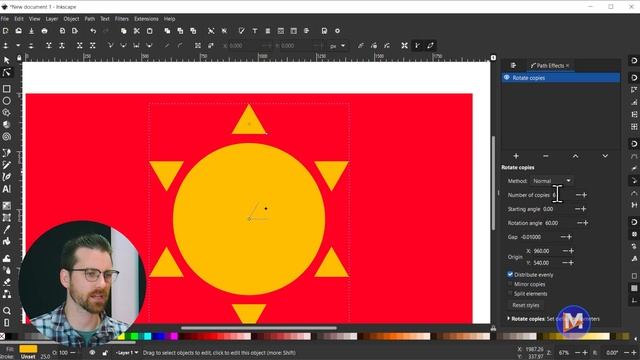
Task: Click the Cut scissors icon
Action: click(x=137, y=31)
